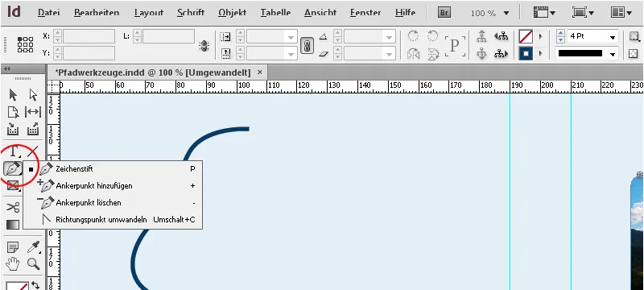Screen dimensions: 644x290
Task: Select the Page tool
Action: tap(13, 112)
